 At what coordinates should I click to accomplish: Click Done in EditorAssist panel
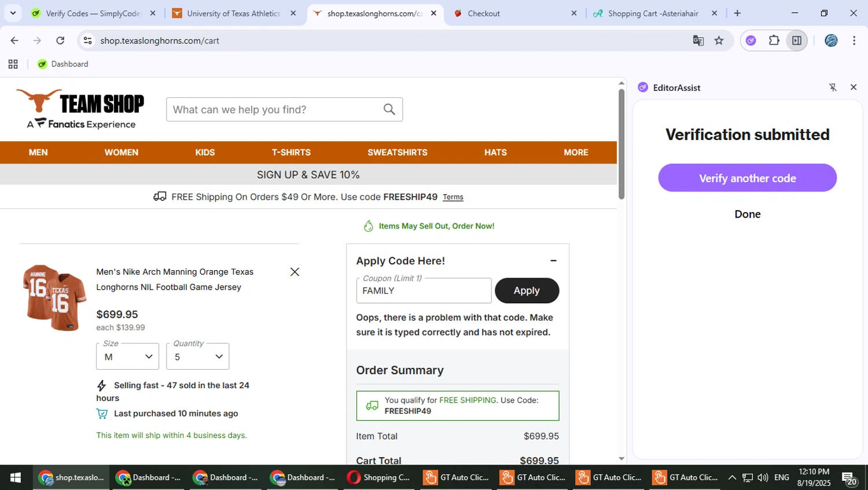pyautogui.click(x=747, y=214)
